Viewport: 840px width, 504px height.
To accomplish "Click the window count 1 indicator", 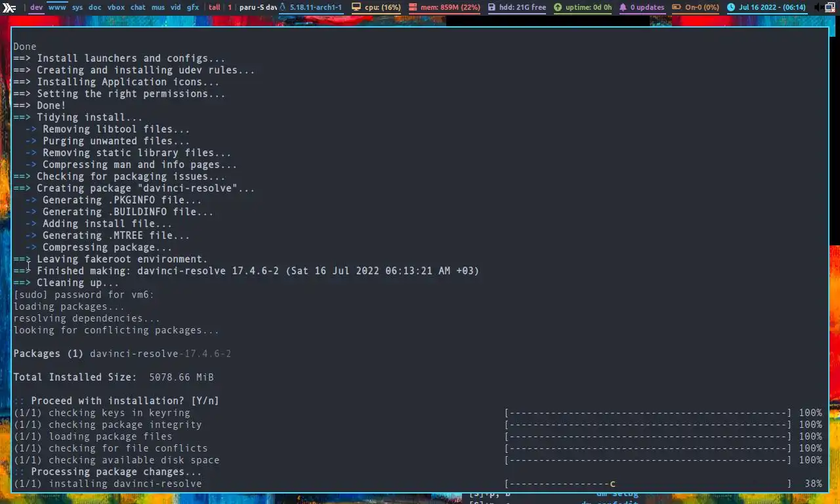I will [230, 8].
